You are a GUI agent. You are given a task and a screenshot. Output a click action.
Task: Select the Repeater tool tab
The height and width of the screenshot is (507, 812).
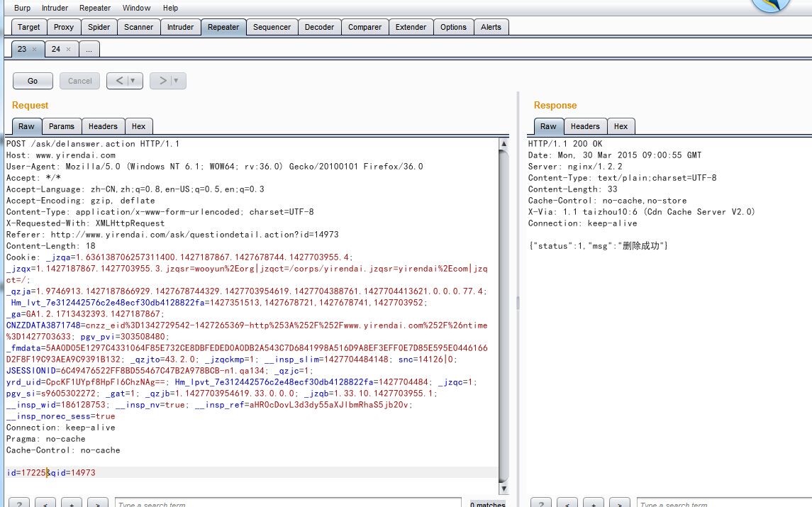pyautogui.click(x=223, y=27)
